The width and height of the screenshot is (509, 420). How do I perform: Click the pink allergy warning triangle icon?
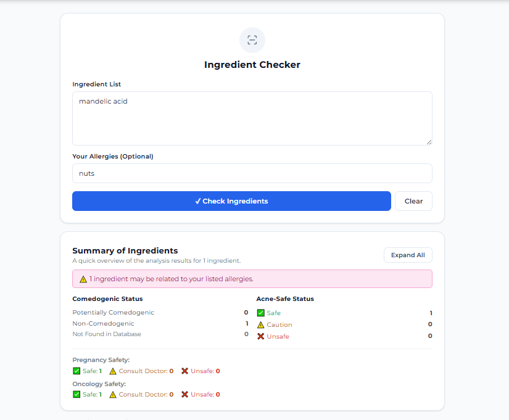point(83,279)
